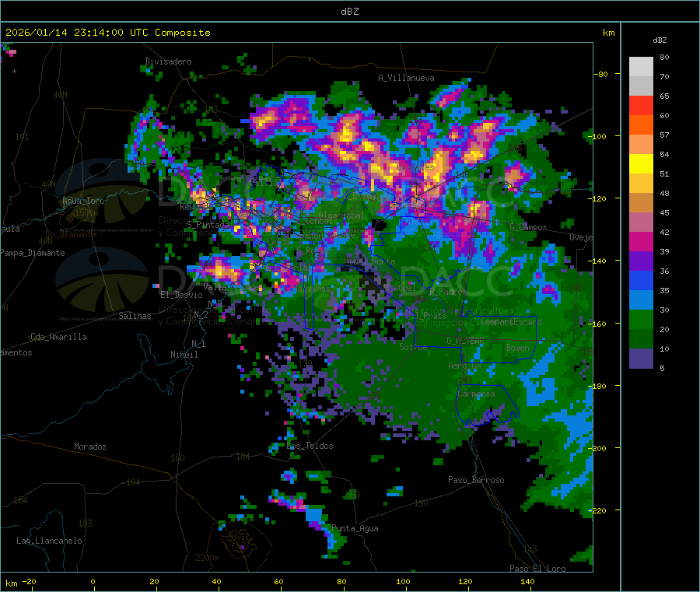Click the "A_Villanueva" map label

(x=406, y=78)
